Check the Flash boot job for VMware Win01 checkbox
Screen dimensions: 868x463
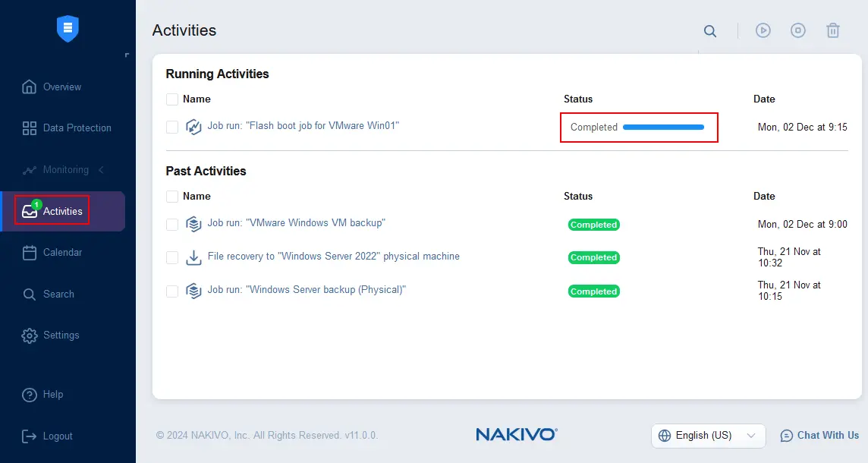point(172,127)
